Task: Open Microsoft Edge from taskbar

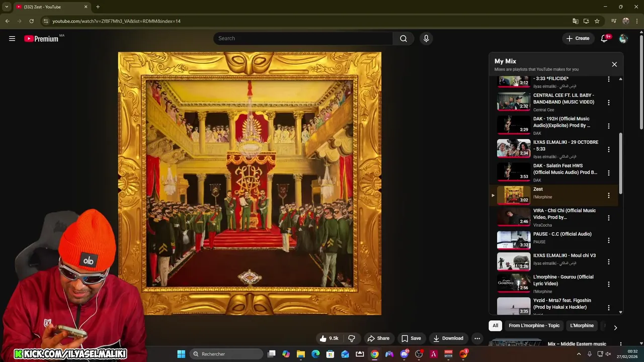Action: (315, 354)
